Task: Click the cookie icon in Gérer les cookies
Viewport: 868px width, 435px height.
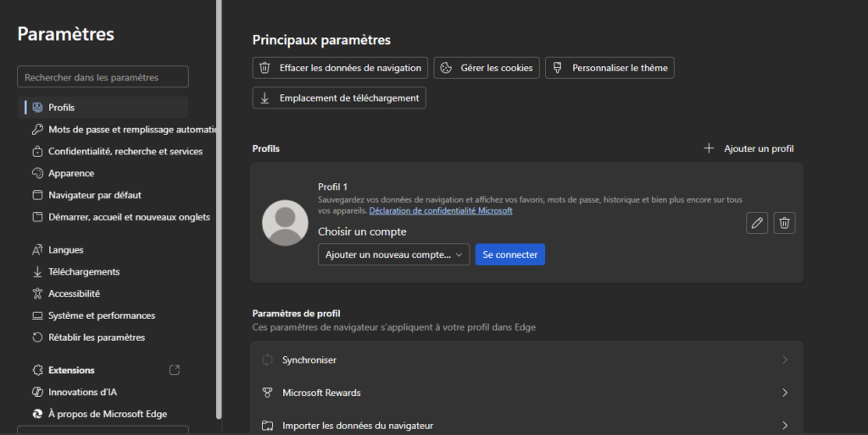Action: (446, 68)
